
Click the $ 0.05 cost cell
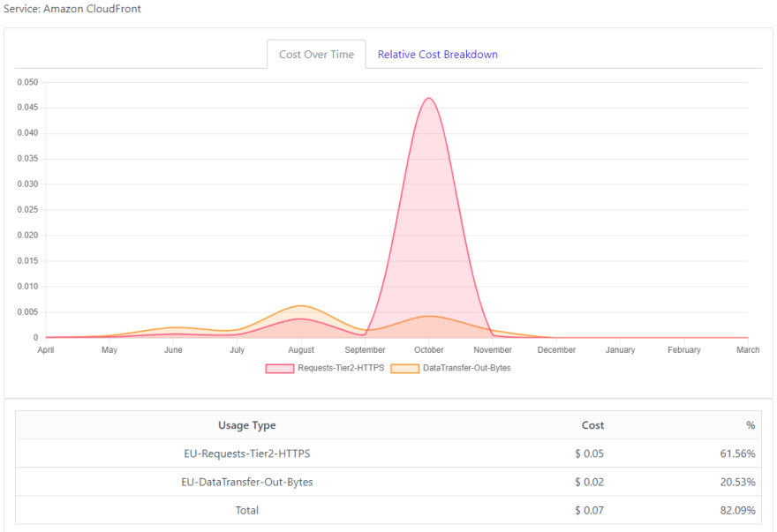tap(589, 453)
